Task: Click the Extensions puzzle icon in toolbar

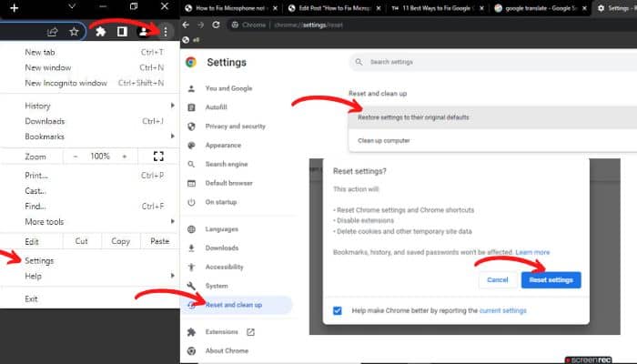Action: [x=100, y=32]
